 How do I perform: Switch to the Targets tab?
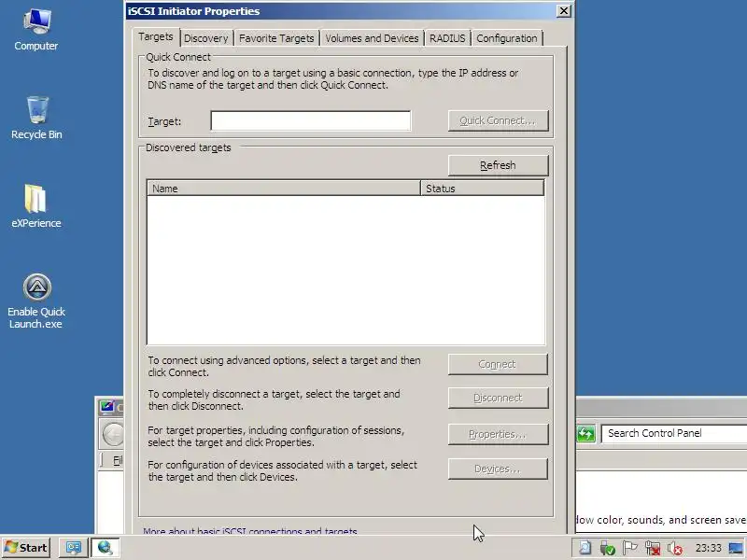(x=156, y=36)
